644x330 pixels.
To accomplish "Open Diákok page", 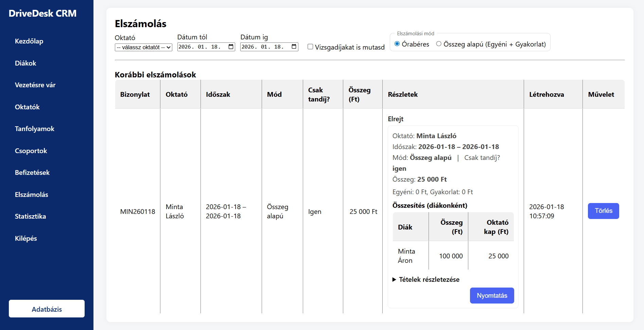I will point(25,63).
